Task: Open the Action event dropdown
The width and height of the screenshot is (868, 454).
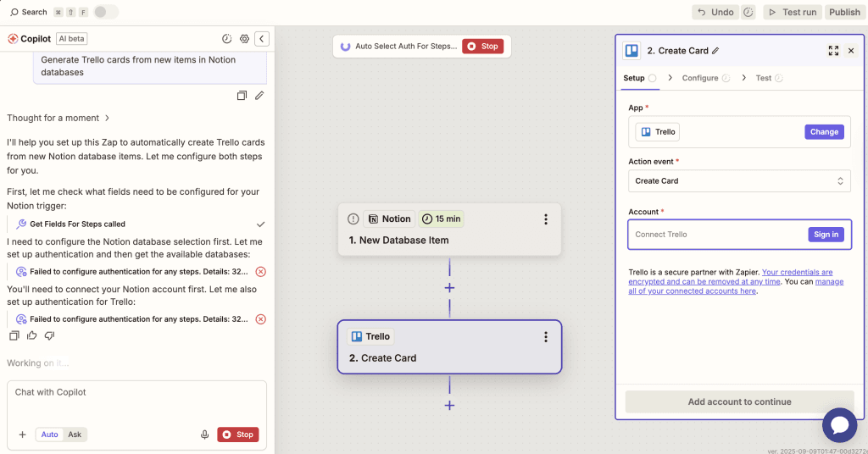Action: coord(739,180)
